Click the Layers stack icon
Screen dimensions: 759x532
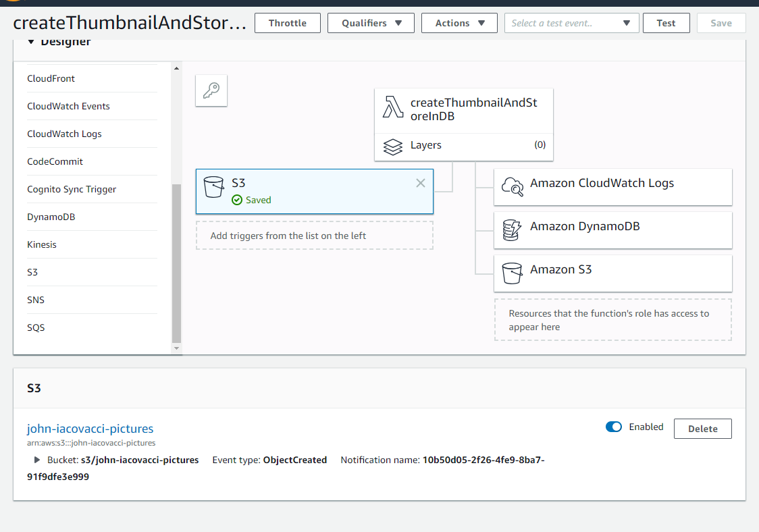(x=392, y=147)
